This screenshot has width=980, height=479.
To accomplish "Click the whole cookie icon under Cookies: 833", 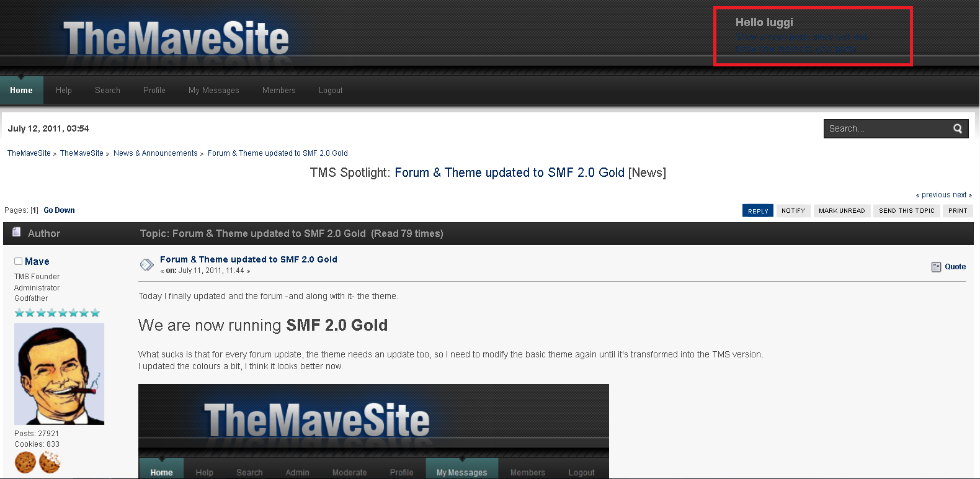I will (x=25, y=462).
